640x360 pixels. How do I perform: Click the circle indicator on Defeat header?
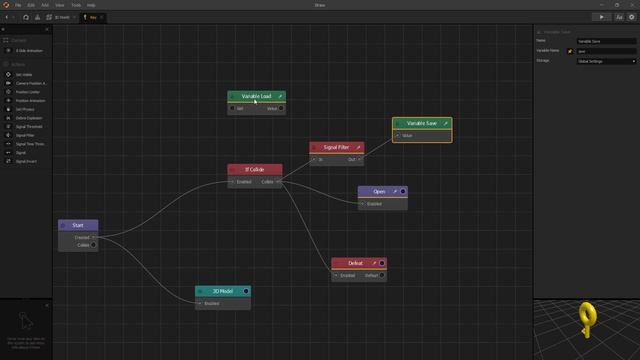[x=382, y=263]
